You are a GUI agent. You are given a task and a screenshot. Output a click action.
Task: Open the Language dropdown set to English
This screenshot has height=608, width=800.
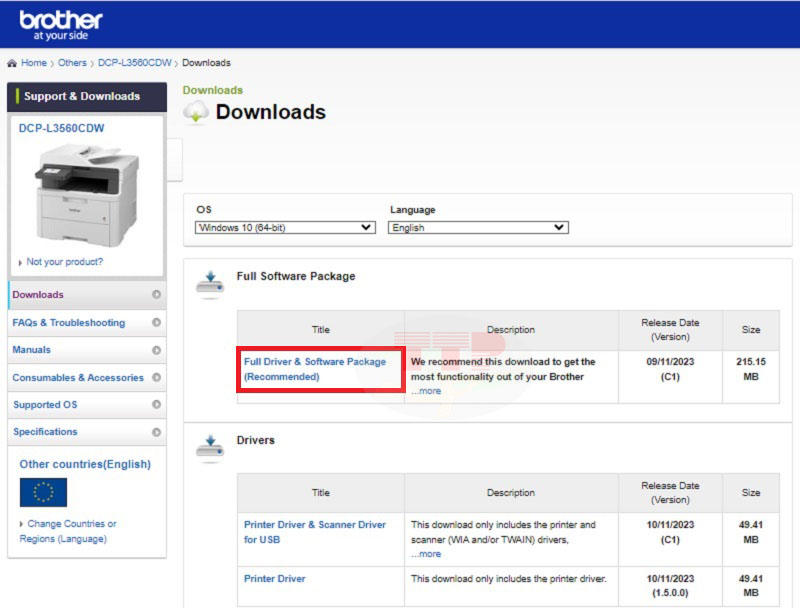coord(478,228)
